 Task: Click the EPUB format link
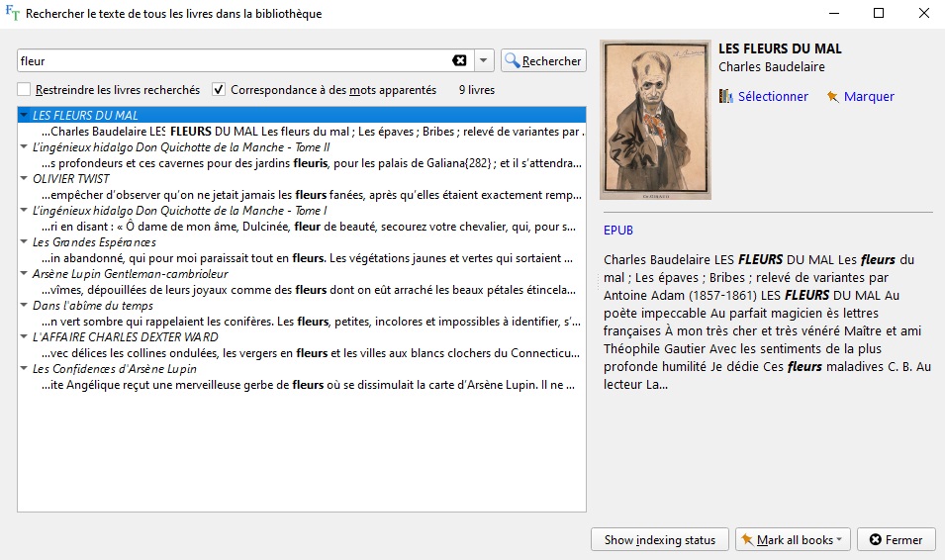(x=618, y=231)
